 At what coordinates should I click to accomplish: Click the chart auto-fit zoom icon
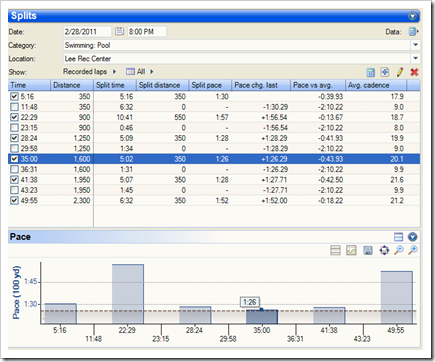click(384, 250)
